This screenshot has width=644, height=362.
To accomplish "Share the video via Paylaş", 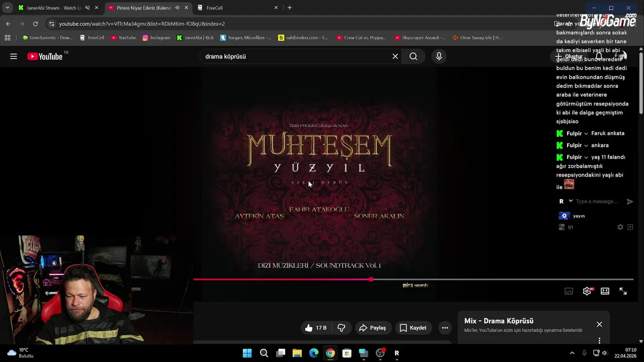I will (x=372, y=328).
